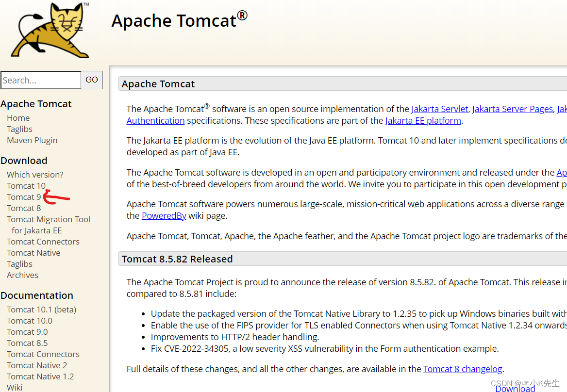
Task: Click the Apache Tomcat content section heading
Action: coord(158,84)
